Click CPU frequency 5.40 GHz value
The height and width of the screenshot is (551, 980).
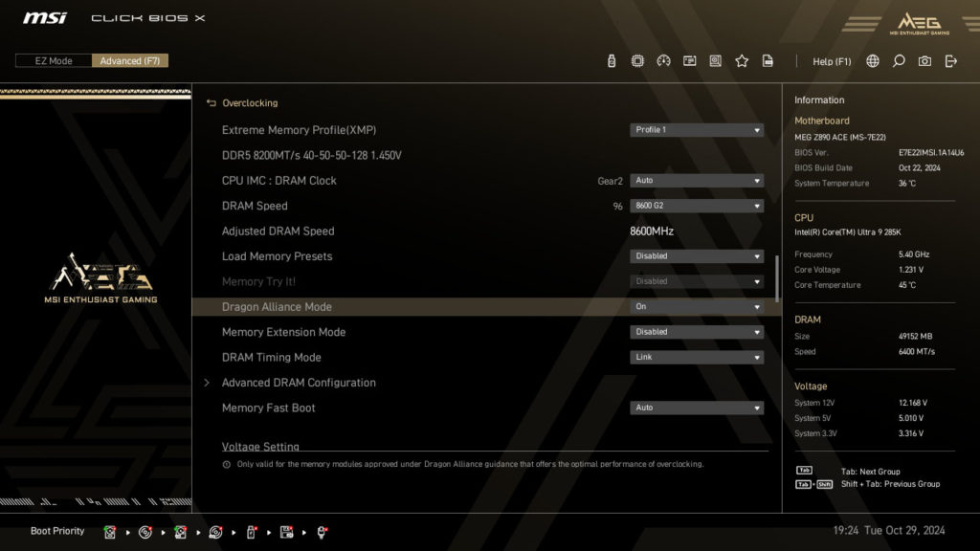[914, 254]
